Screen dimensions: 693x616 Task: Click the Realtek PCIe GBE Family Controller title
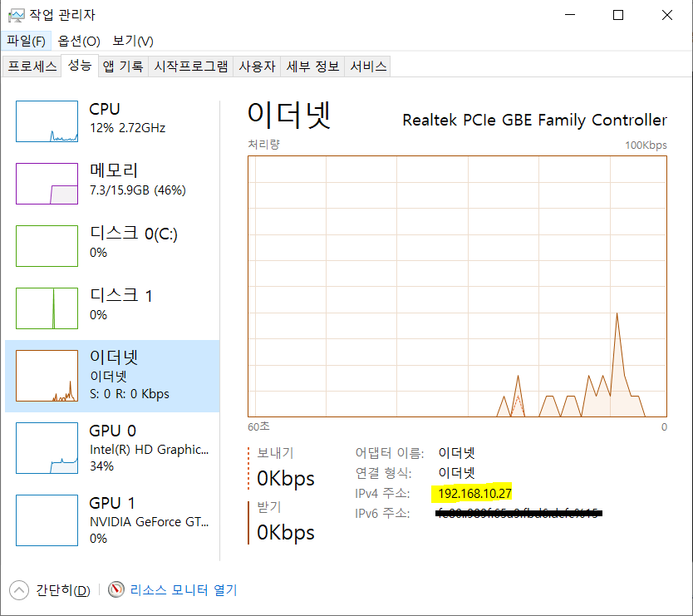[x=534, y=120]
